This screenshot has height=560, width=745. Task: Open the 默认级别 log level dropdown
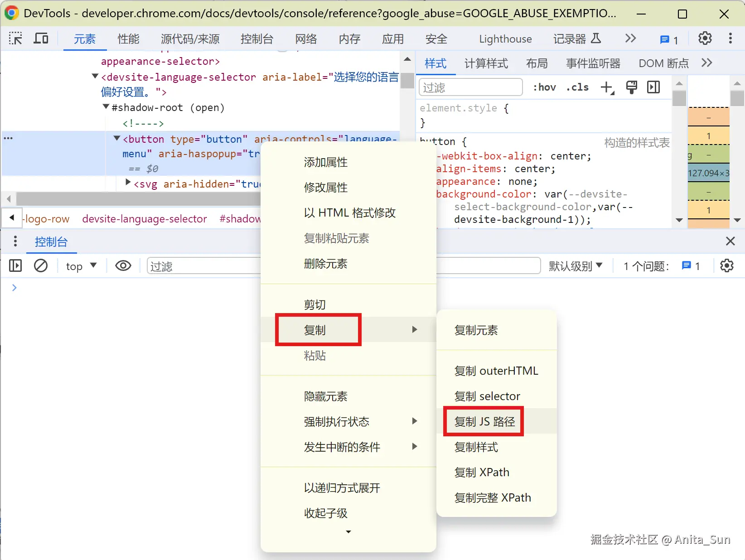click(575, 266)
